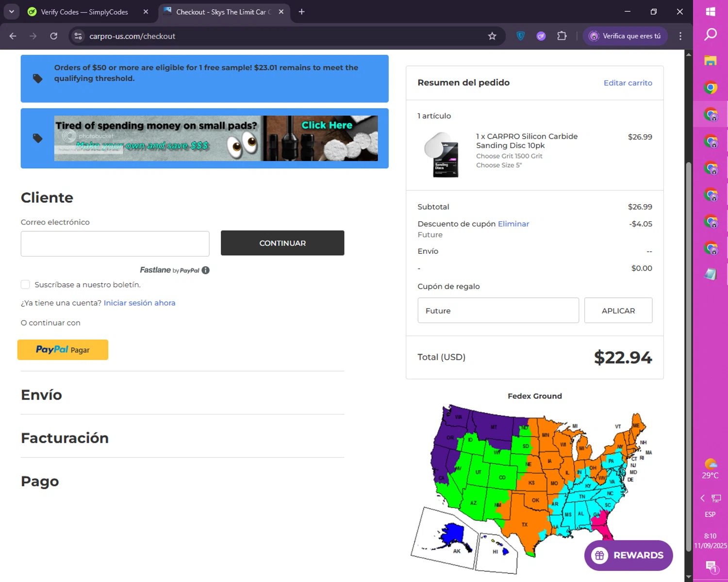Pay with the PayPal Pagar button
The image size is (728, 582).
(x=63, y=350)
